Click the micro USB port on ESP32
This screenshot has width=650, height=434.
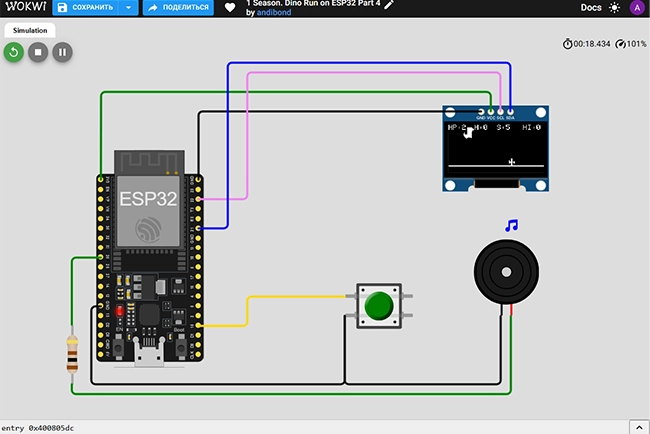point(149,352)
